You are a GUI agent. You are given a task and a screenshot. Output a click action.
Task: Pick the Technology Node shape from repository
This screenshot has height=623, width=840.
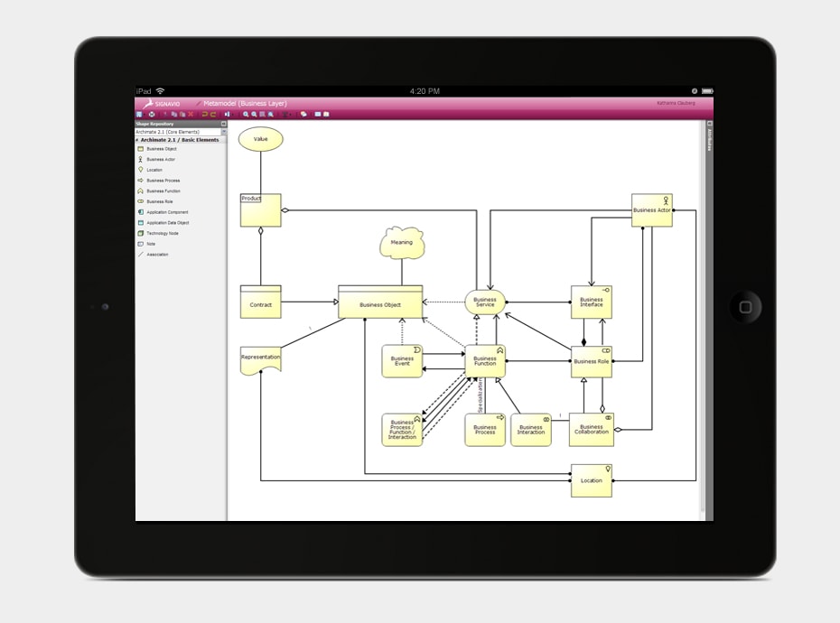162,233
